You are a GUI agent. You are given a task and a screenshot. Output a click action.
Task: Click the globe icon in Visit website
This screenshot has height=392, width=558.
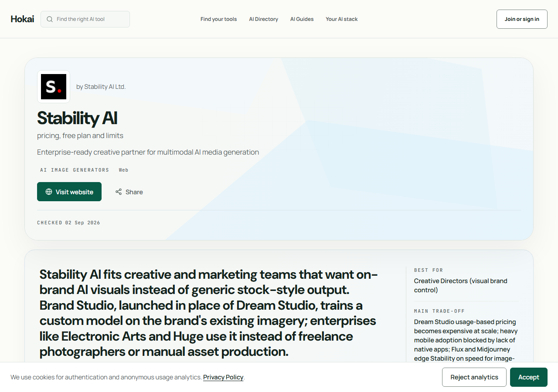pyautogui.click(x=49, y=192)
